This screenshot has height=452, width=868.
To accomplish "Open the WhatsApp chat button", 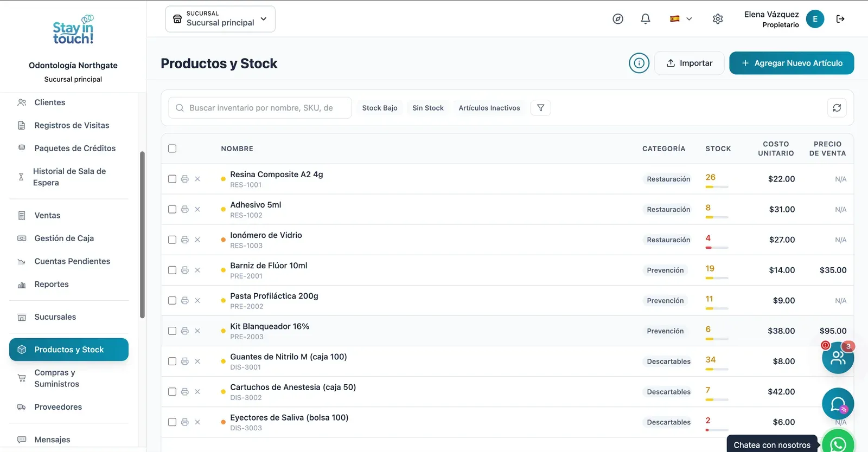I will pyautogui.click(x=838, y=444).
